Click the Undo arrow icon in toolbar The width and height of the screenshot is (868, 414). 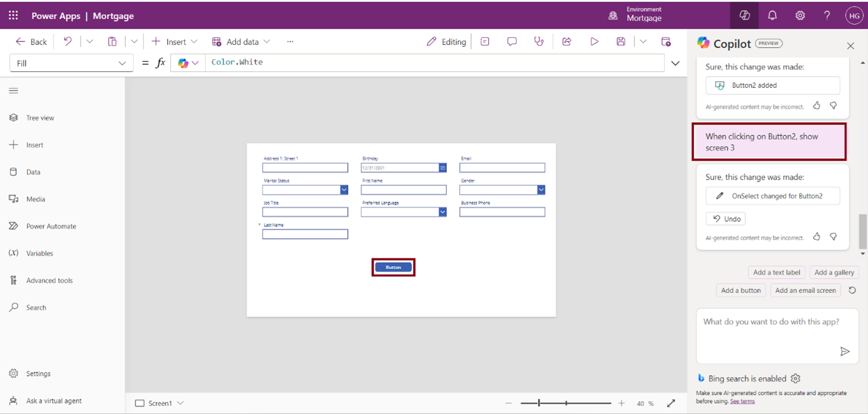(67, 42)
